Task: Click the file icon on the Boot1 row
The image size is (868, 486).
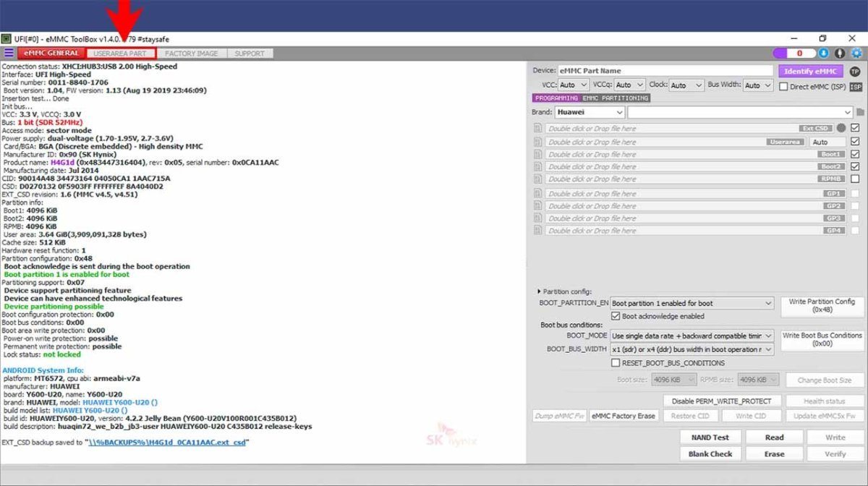Action: (537, 154)
